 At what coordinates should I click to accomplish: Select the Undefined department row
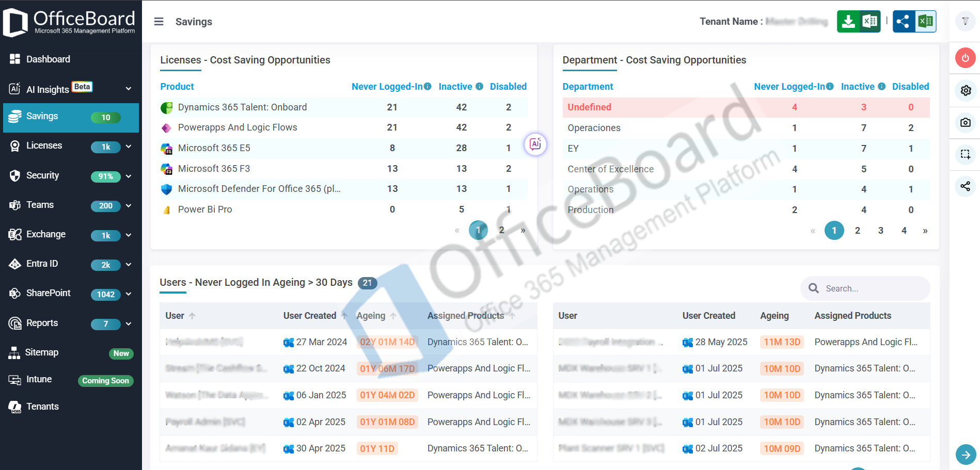(746, 107)
